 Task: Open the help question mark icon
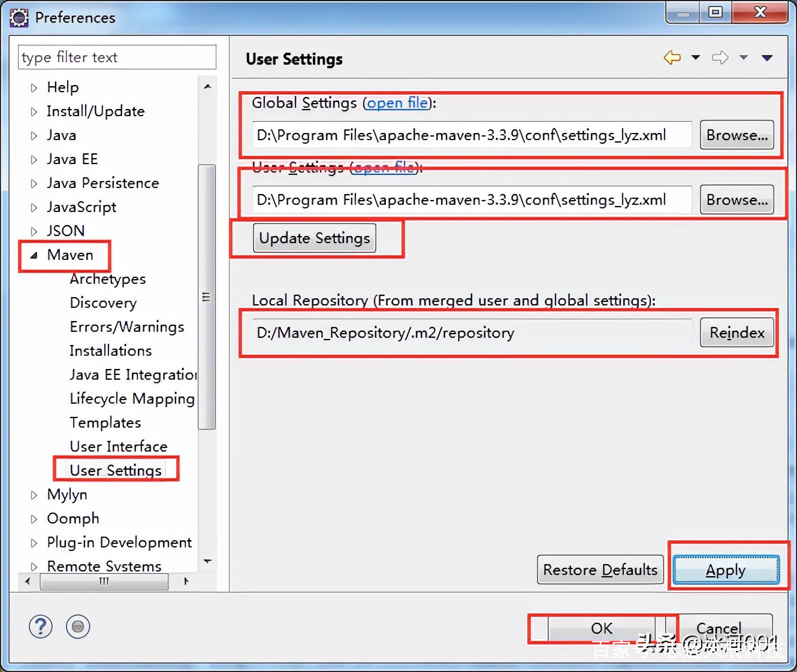click(x=40, y=626)
